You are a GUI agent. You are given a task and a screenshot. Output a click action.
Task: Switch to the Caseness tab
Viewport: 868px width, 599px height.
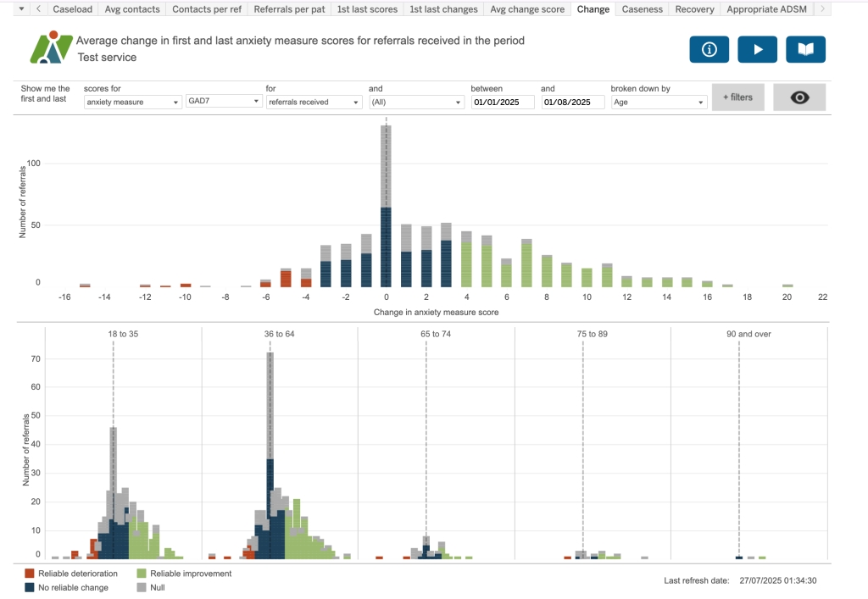tap(642, 9)
